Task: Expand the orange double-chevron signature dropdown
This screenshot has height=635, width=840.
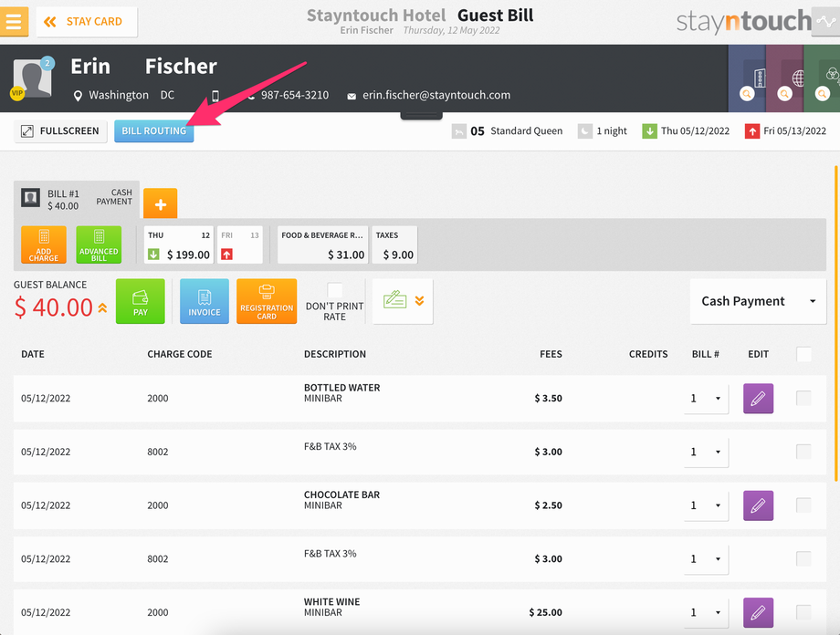Action: (x=419, y=301)
